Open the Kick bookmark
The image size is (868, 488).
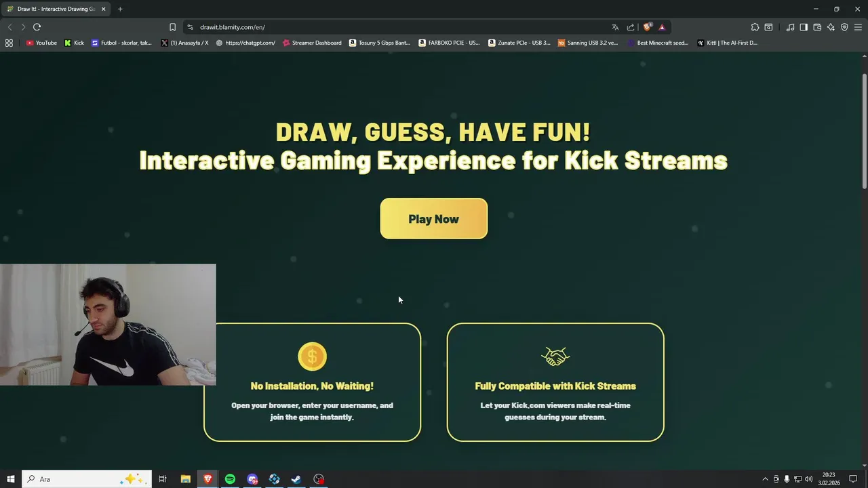(x=74, y=43)
